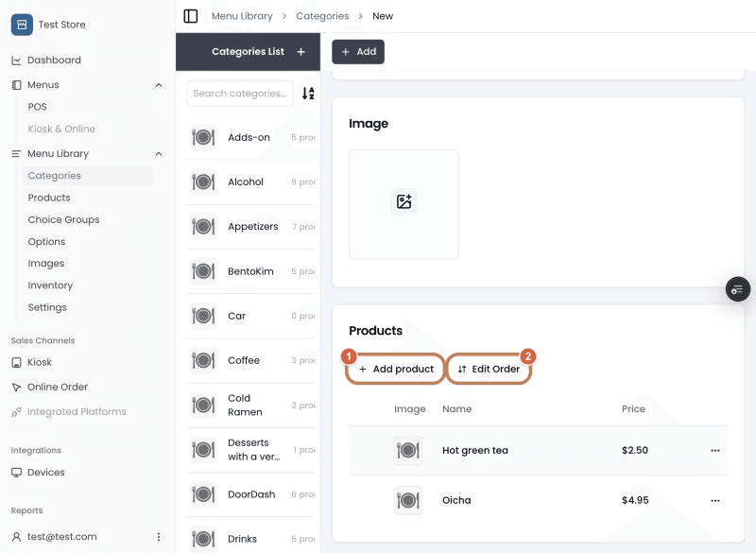Open three-dot menu for Hot green tea

click(x=715, y=450)
